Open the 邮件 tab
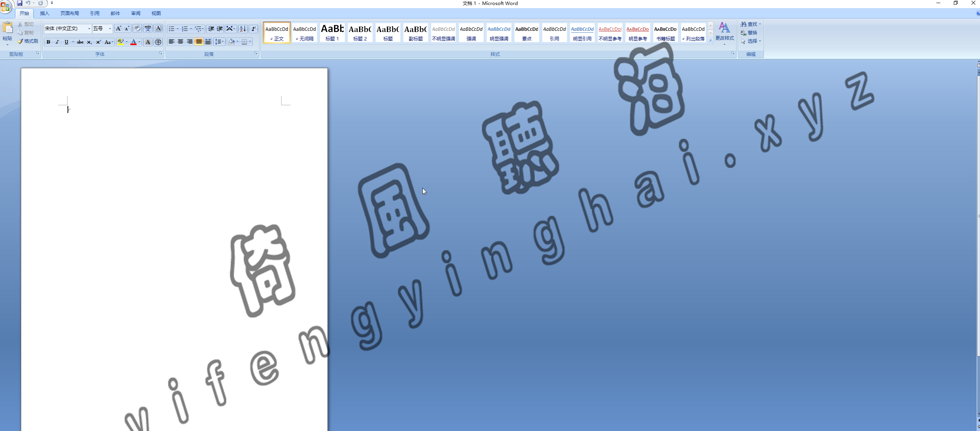 pyautogui.click(x=115, y=13)
